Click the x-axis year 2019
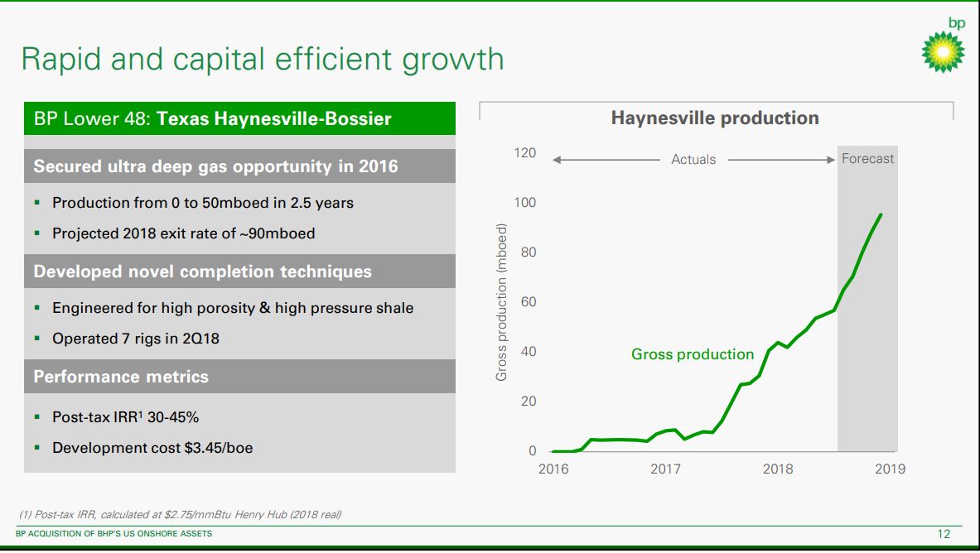The height and width of the screenshot is (553, 980). [890, 469]
